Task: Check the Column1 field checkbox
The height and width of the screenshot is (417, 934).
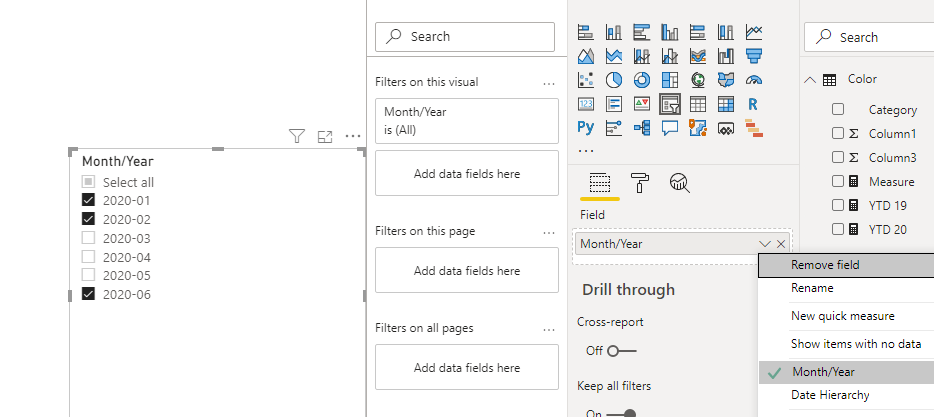Action: pyautogui.click(x=838, y=133)
